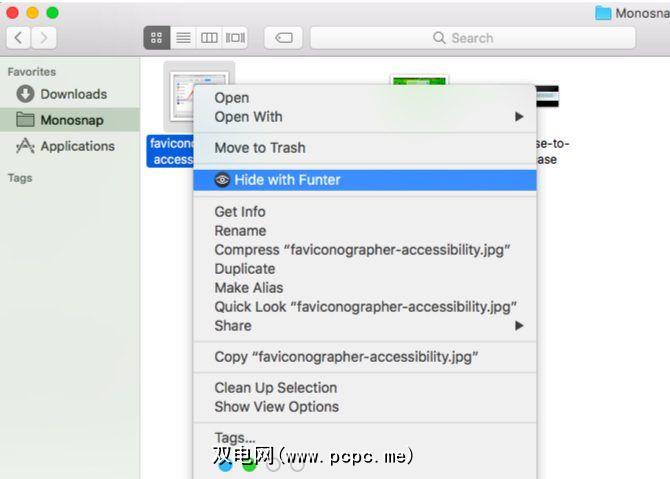
Task: Click the Edit Tags toolbar button
Action: tap(284, 38)
